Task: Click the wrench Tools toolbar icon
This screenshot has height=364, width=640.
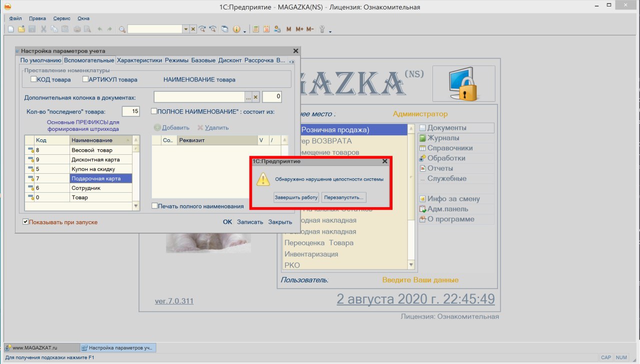Action: [322, 29]
